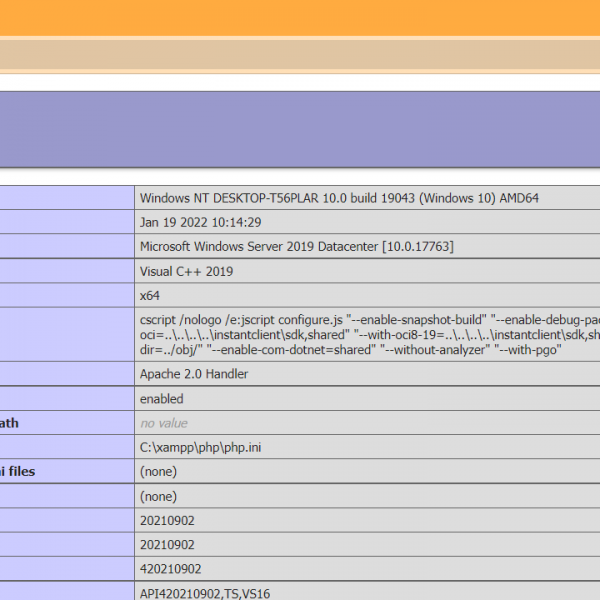The width and height of the screenshot is (600, 600).
Task: Click the 20210902 value directly above 420210902
Action: 167,545
